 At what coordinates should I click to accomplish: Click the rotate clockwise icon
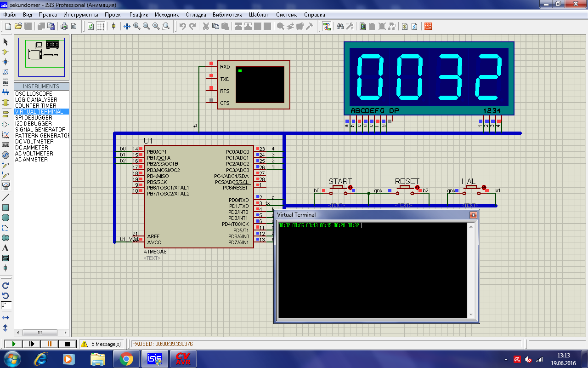[x=6, y=286]
